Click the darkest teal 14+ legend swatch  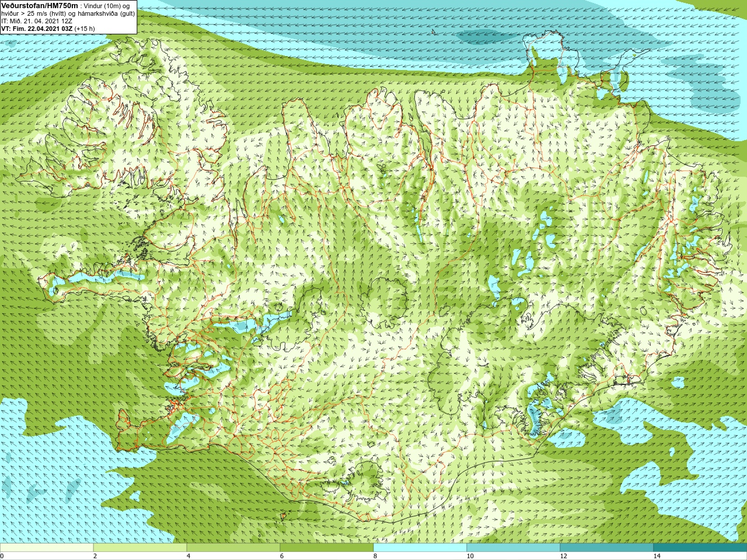(700, 548)
